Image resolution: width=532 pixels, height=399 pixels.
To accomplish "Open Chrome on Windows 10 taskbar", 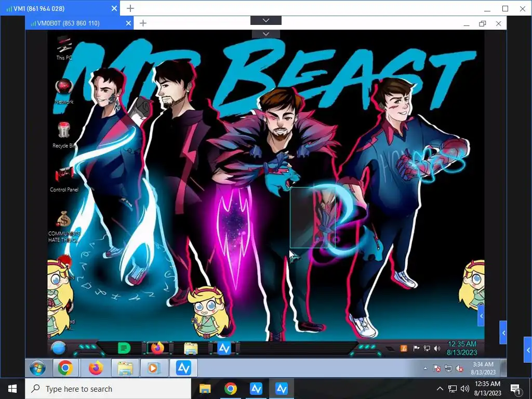I will pos(230,389).
